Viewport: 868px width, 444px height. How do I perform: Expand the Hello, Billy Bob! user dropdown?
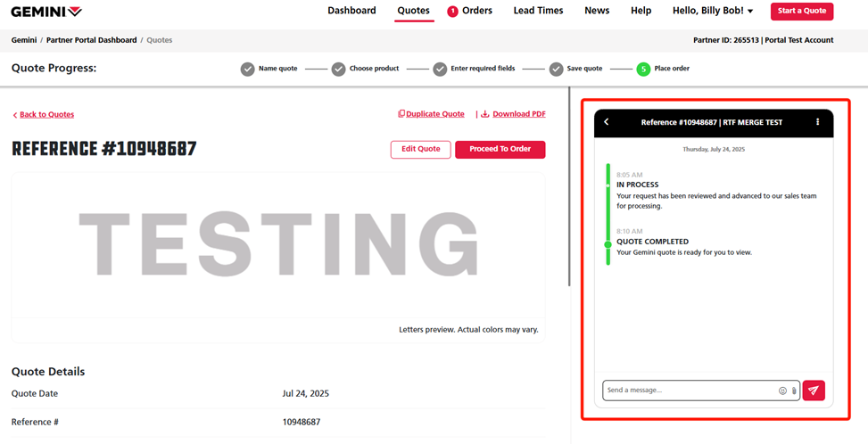[x=713, y=11]
